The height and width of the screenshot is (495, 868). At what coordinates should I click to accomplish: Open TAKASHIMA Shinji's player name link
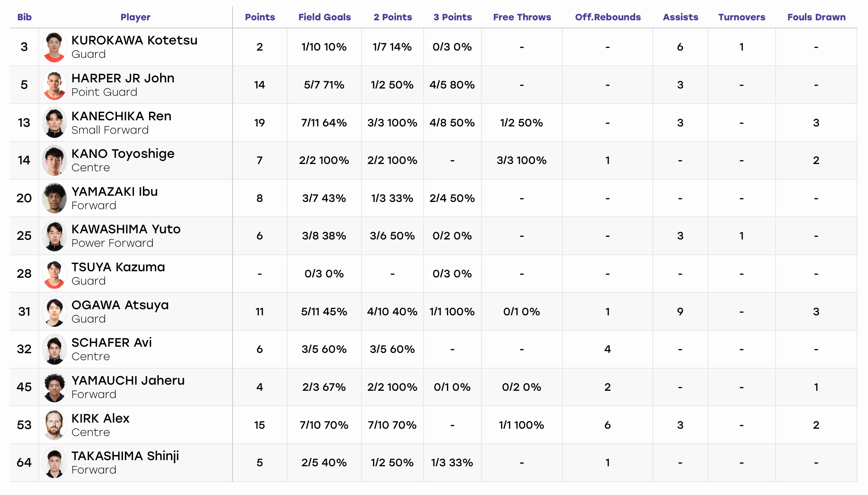click(125, 456)
